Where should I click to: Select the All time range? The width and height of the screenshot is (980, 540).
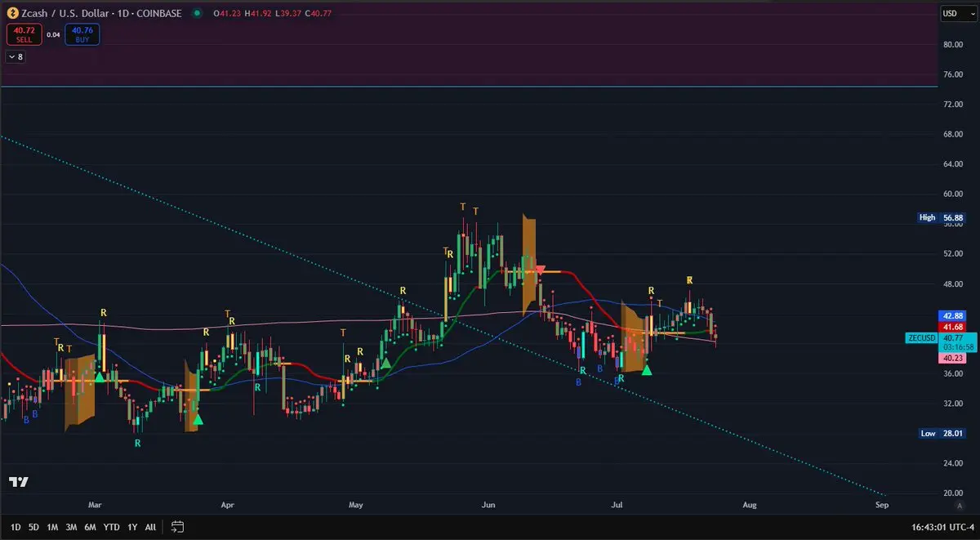pos(150,527)
